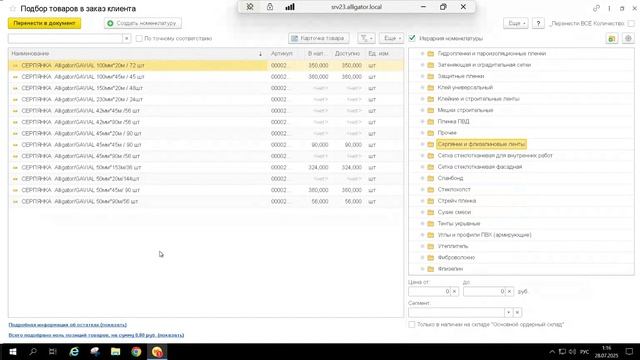Clear the Цена от field with its X button

click(x=454, y=291)
